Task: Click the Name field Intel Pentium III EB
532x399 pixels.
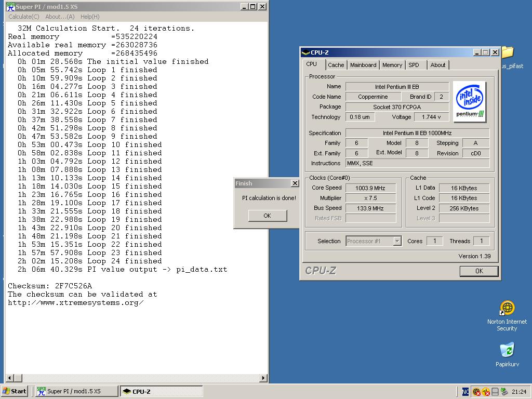Action: (397, 87)
